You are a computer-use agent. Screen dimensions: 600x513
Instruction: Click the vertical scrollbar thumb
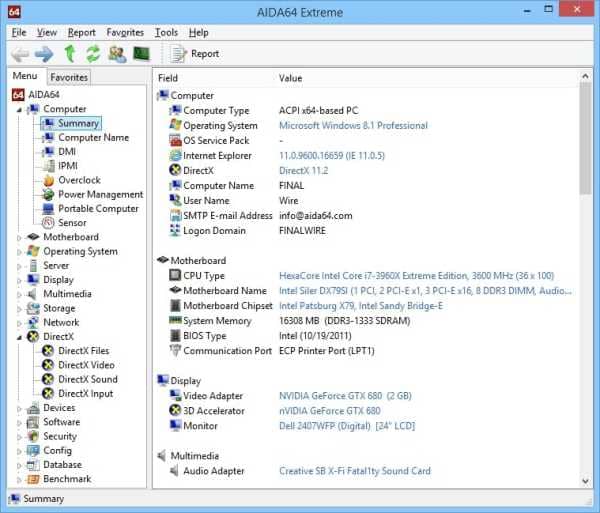tap(585, 138)
